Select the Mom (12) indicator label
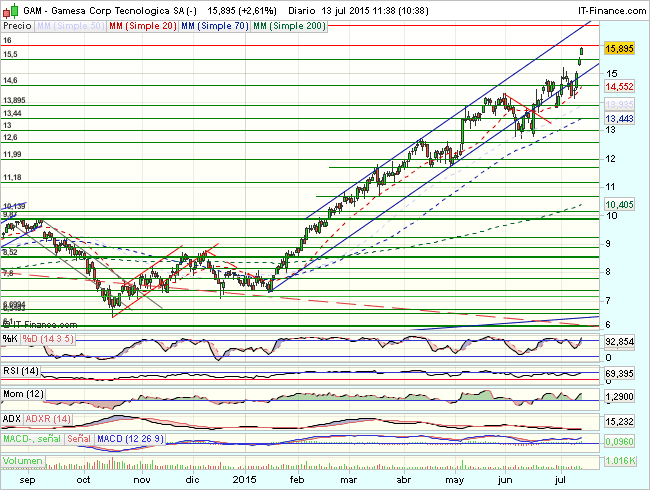 [x=23, y=394]
